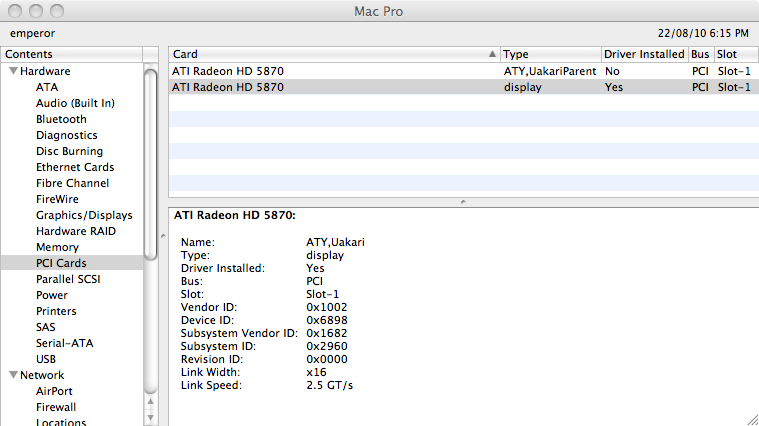Select Bluetooth in the sidebar
Viewport: 759px width, 426px height.
tap(61, 119)
